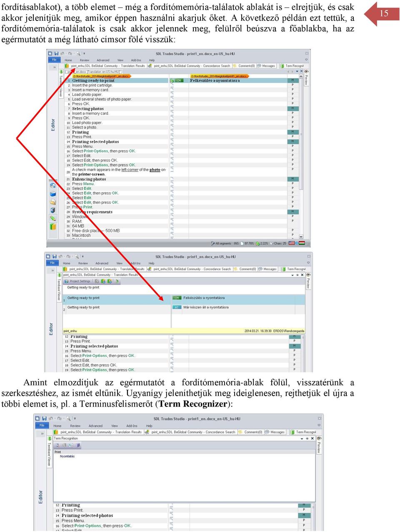Click first icon in Term Recognition toolbar
This screenshot has width=400, height=532.
tap(58, 445)
